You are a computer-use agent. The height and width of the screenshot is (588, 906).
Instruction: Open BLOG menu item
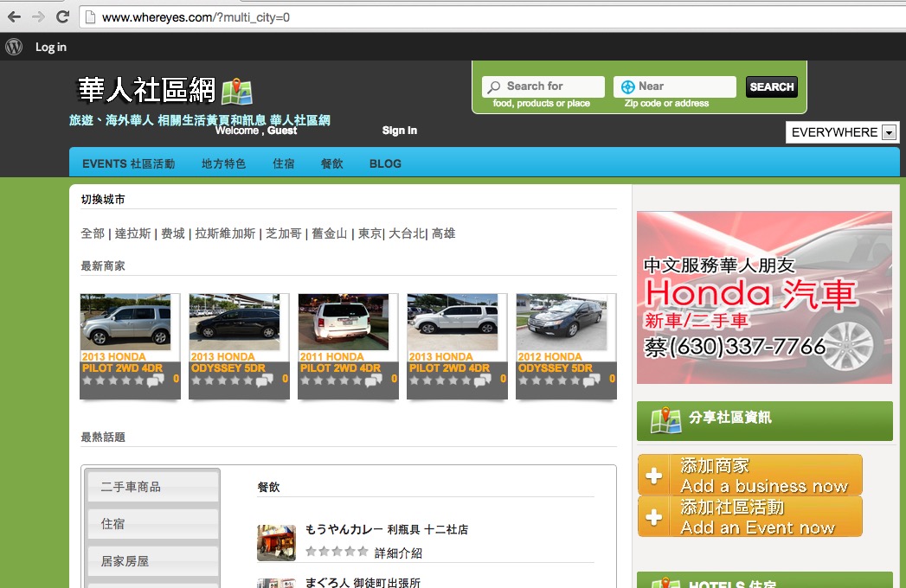[385, 164]
